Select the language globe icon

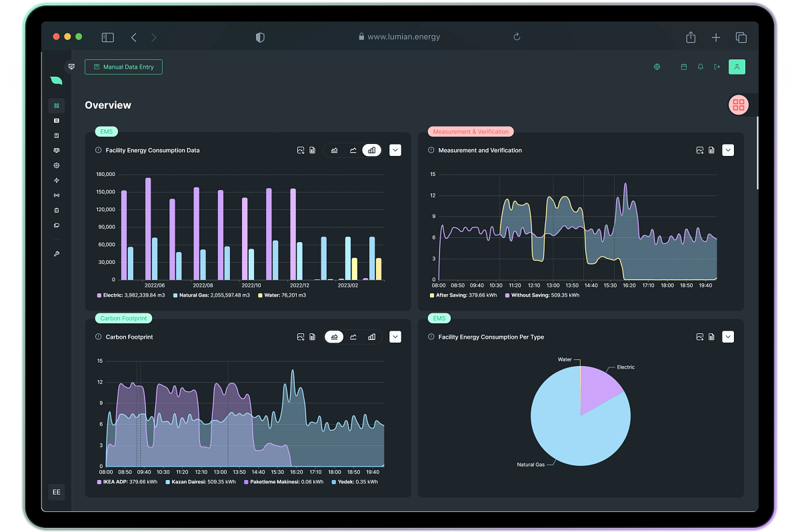tap(657, 67)
